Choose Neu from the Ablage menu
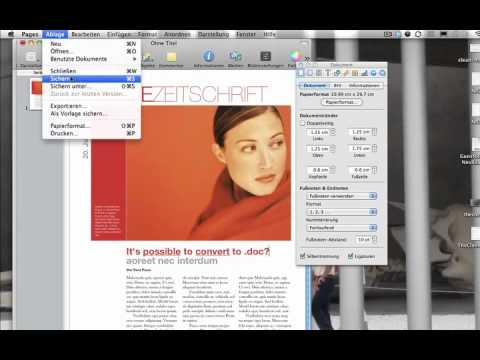The width and height of the screenshot is (480, 360). (91, 44)
